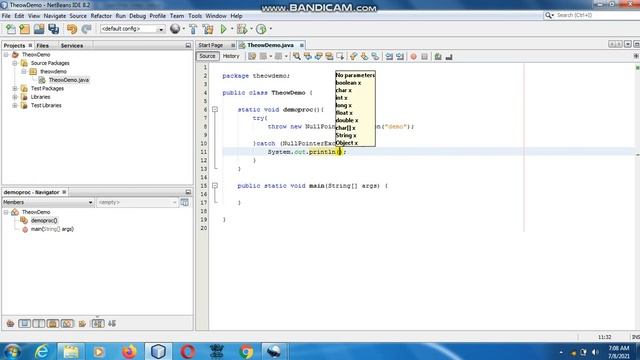This screenshot has height=360, width=640.
Task: Select main(String[] args) in Navigator
Action: click(52, 229)
